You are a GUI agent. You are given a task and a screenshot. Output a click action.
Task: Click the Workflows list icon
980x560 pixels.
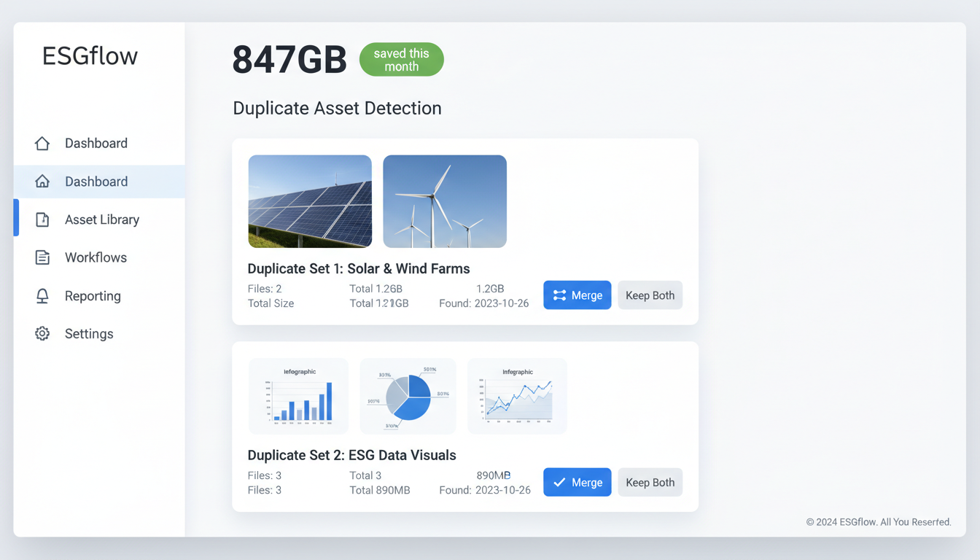click(x=42, y=257)
